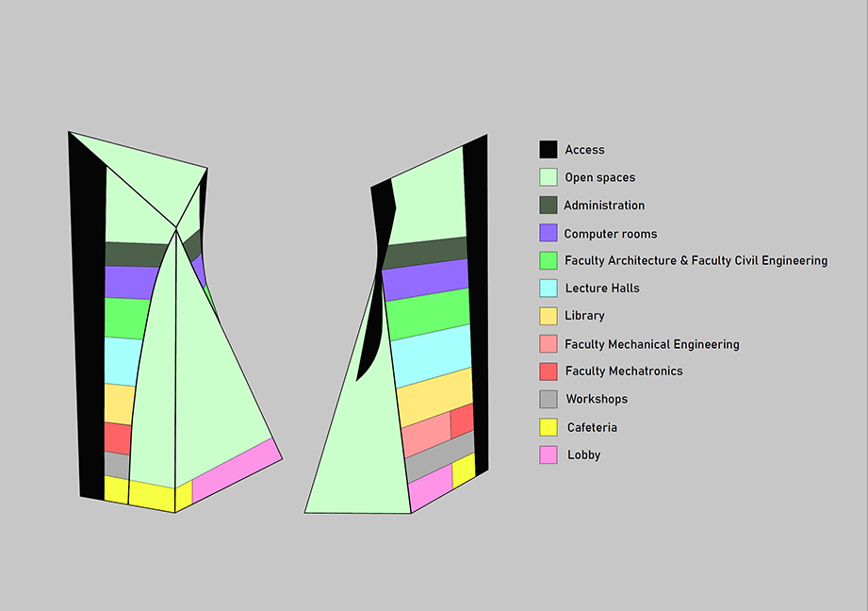
Task: Click the green Faculty Architecture legend swatch
Action: [548, 260]
